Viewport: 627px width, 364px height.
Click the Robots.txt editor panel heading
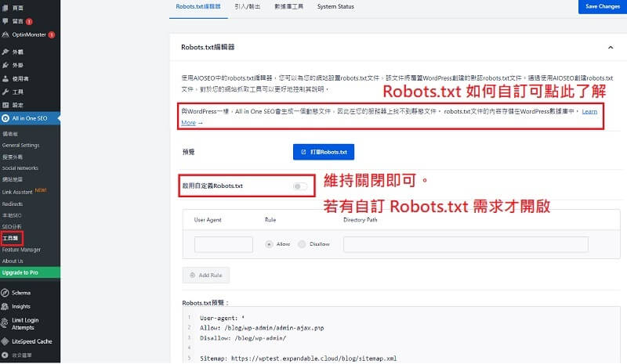point(208,47)
